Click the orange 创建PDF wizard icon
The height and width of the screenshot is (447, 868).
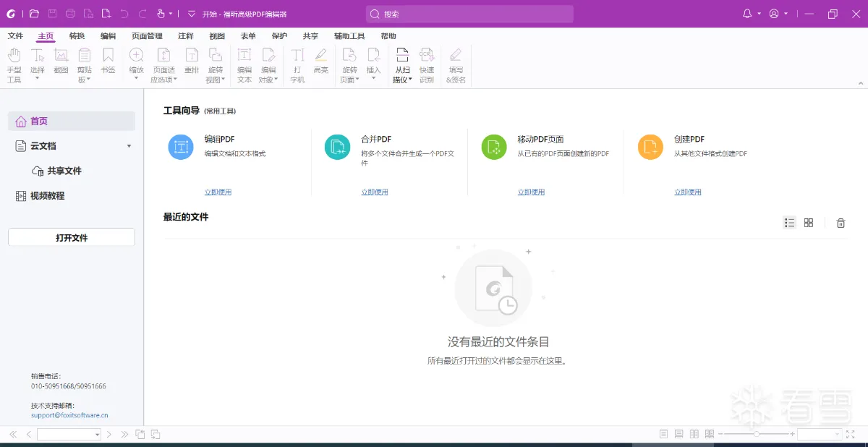pyautogui.click(x=650, y=147)
